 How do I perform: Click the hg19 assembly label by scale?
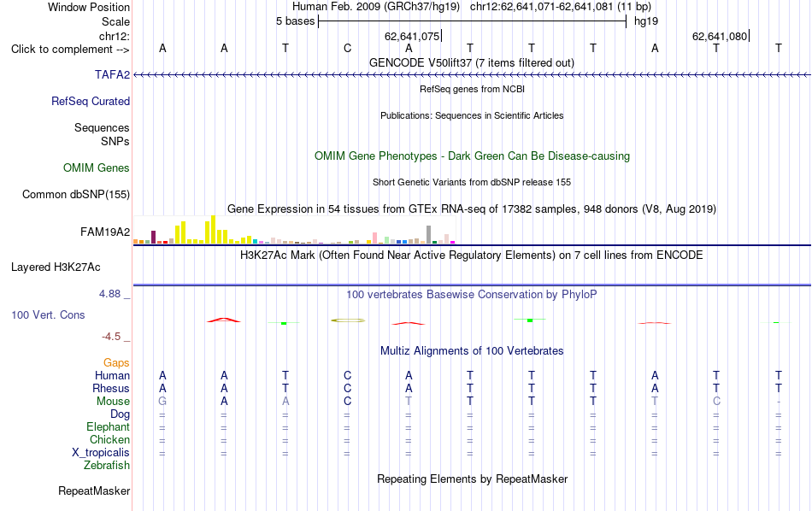coord(646,21)
